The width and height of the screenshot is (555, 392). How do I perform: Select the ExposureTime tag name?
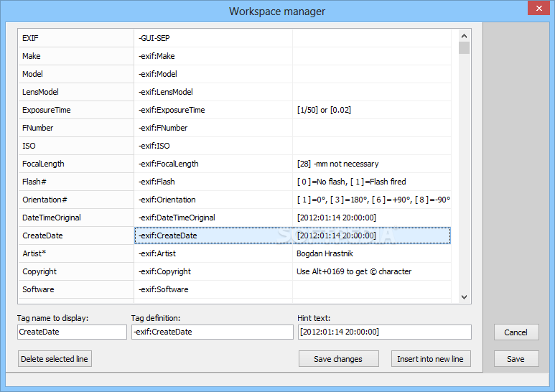[75, 110]
